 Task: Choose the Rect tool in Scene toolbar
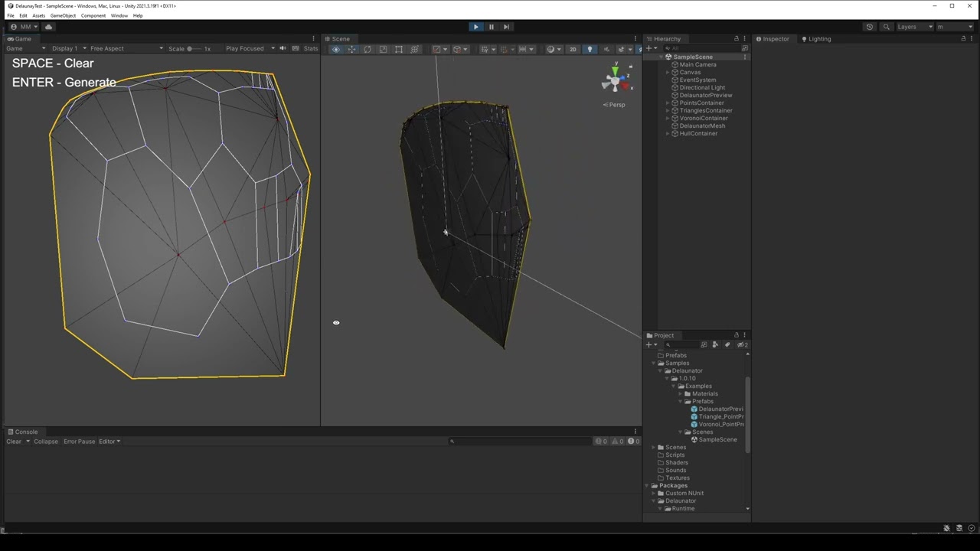pos(399,50)
